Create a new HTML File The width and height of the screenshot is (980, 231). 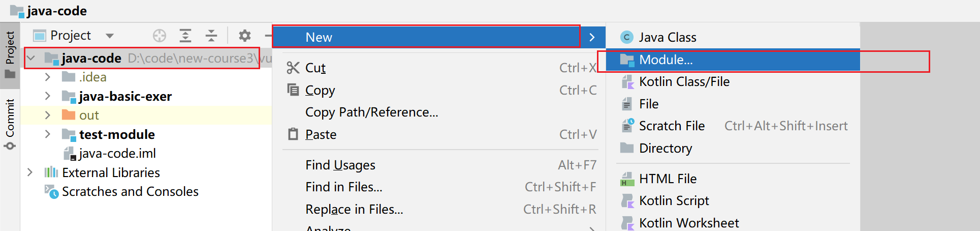[x=668, y=179]
